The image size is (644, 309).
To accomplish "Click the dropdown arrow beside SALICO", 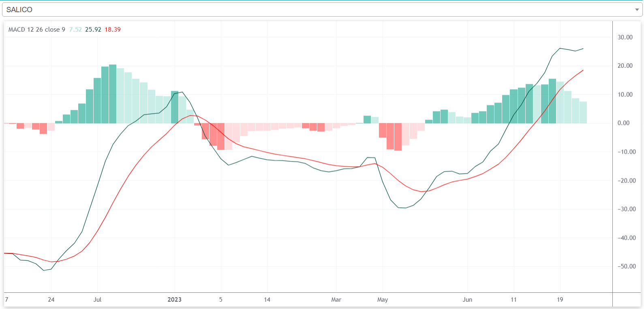I will [636, 10].
